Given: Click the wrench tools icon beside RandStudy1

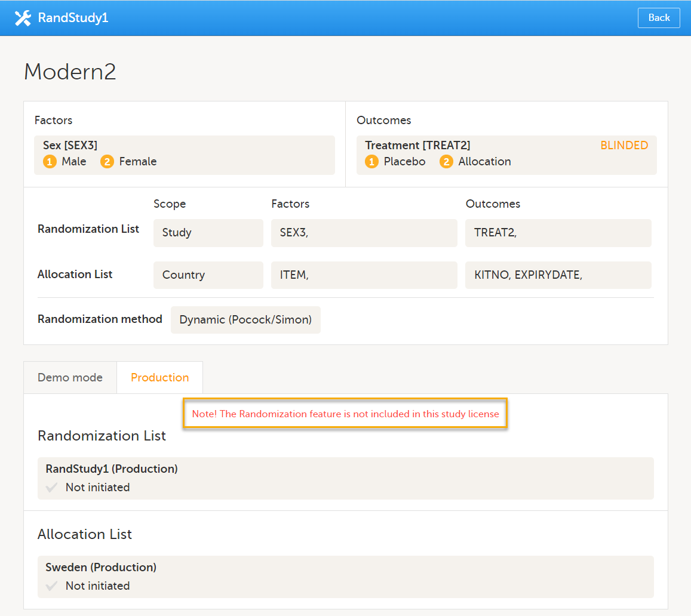Looking at the screenshot, I should 23,18.
